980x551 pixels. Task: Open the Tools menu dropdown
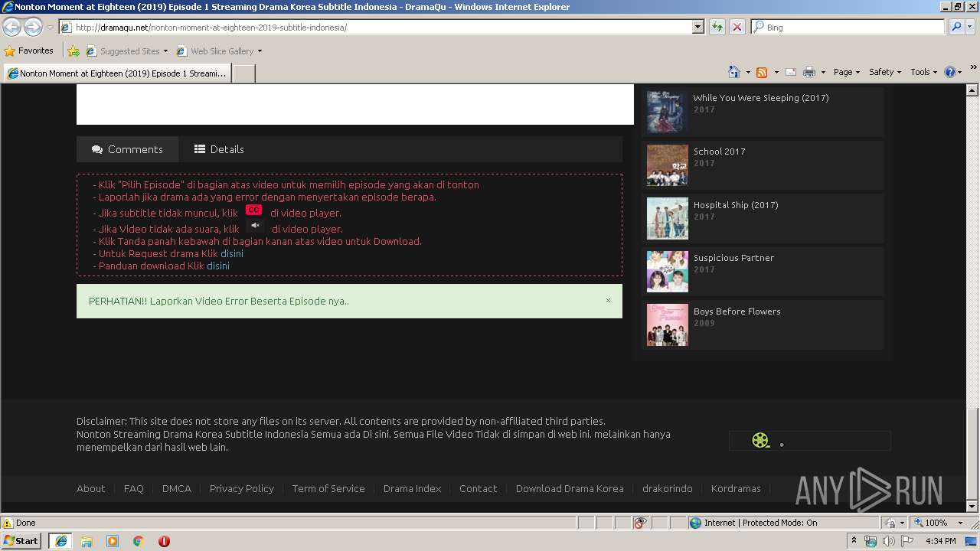(x=923, y=72)
